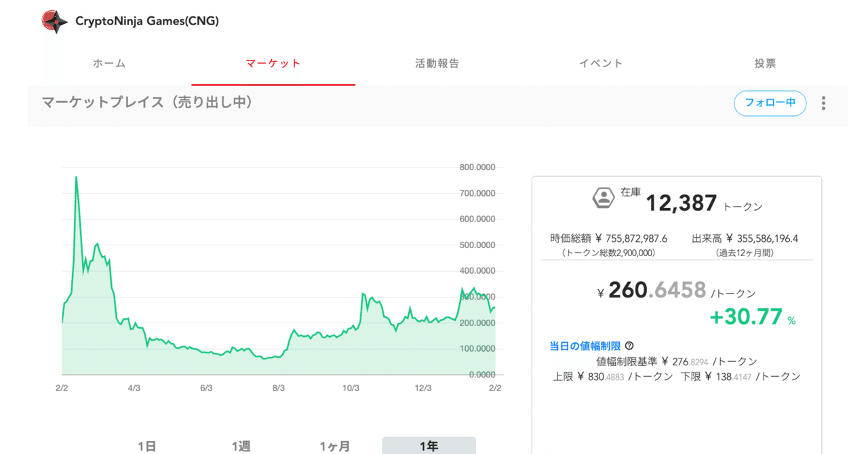868x454 pixels.
Task: Open the 投票 tab
Action: (x=765, y=63)
